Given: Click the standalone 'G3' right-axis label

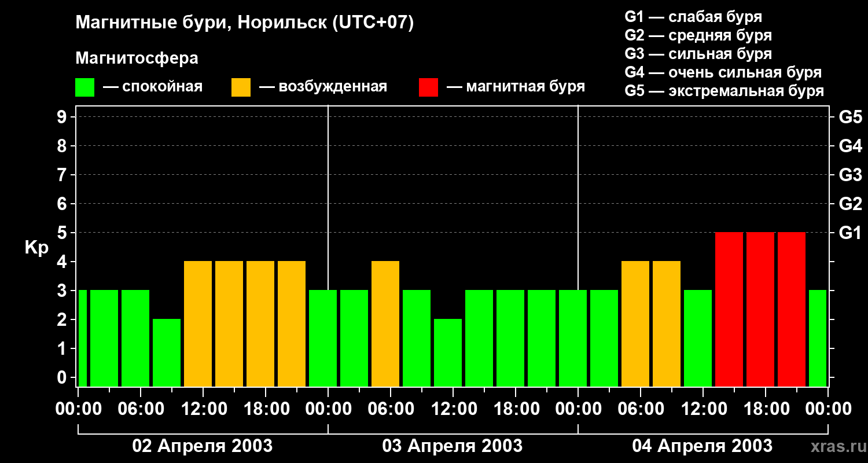Looking at the screenshot, I should click(x=850, y=175).
